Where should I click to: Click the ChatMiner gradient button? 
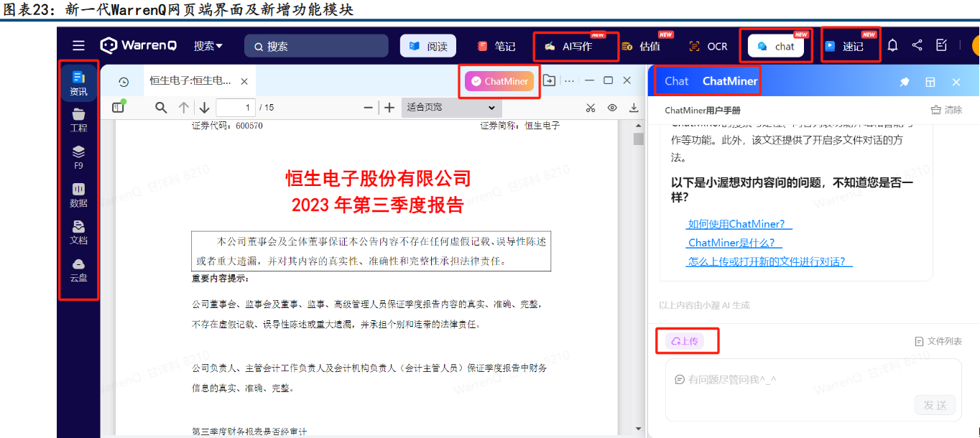tap(499, 81)
